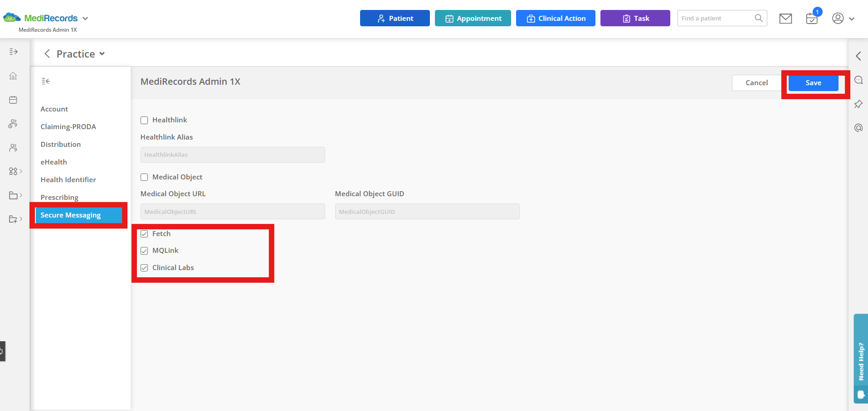Enable the Medical Object checkbox

tap(144, 177)
